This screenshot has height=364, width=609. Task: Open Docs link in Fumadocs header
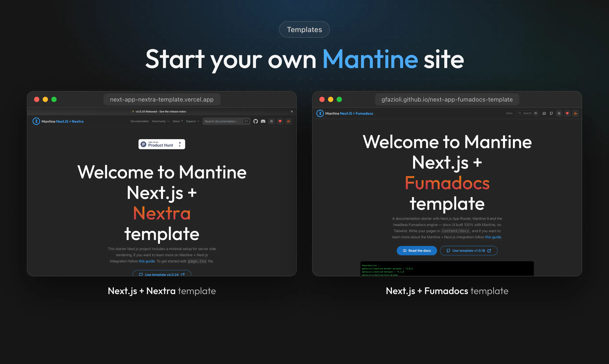509,113
